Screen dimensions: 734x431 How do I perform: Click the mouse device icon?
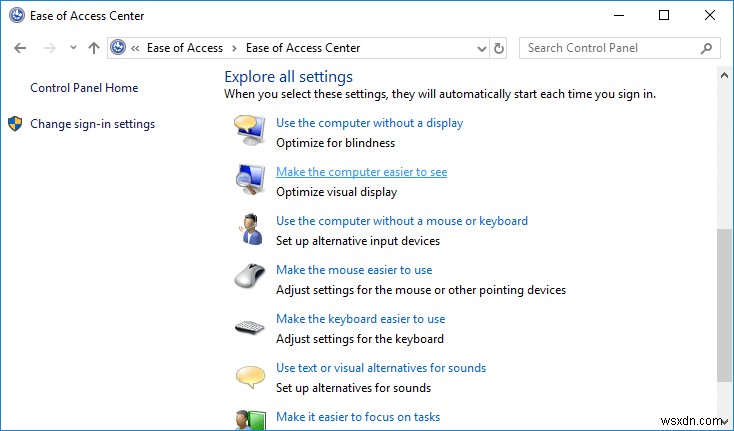pyautogui.click(x=250, y=276)
